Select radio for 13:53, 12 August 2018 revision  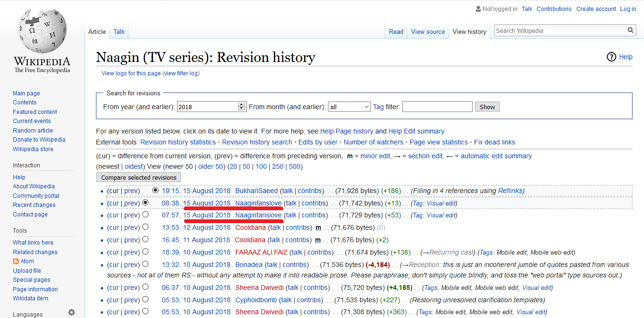(x=145, y=227)
